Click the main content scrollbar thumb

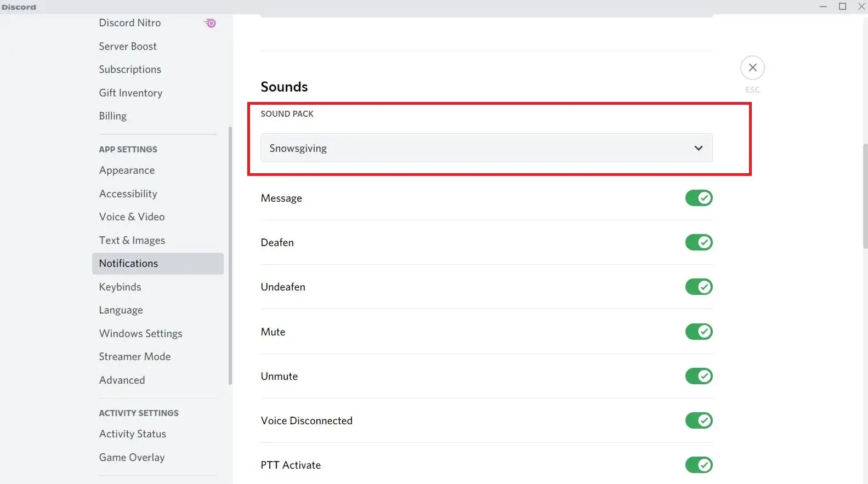pos(865,196)
